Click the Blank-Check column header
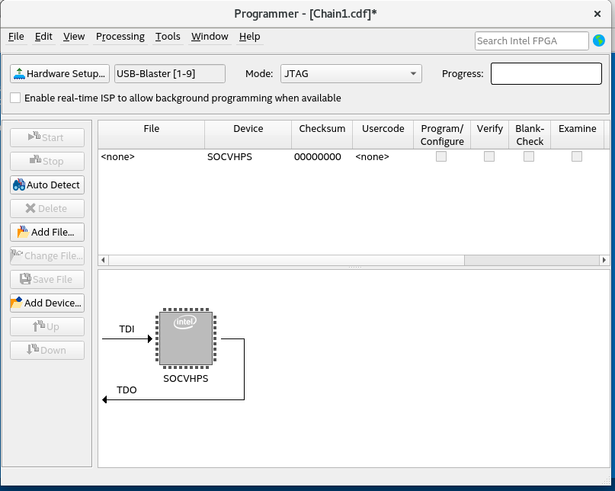 coord(529,135)
